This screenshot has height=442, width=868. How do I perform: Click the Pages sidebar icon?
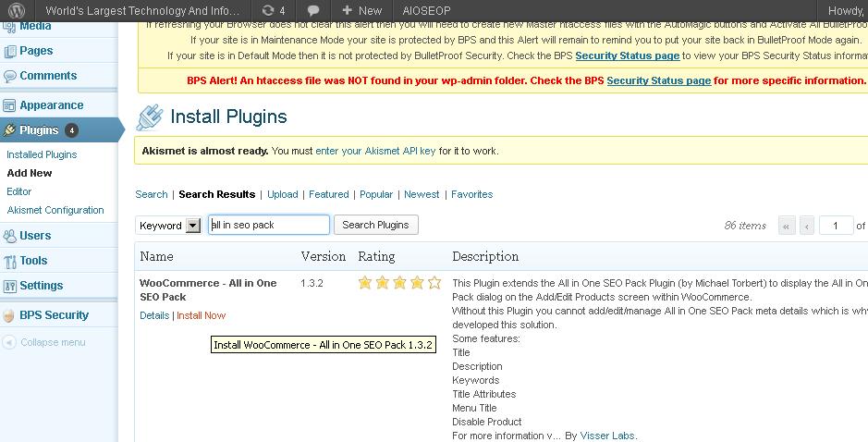tap(10, 52)
